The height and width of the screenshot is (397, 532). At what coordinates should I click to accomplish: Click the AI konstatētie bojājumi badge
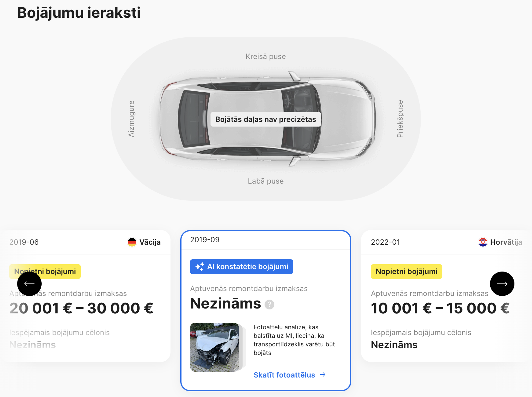(241, 267)
